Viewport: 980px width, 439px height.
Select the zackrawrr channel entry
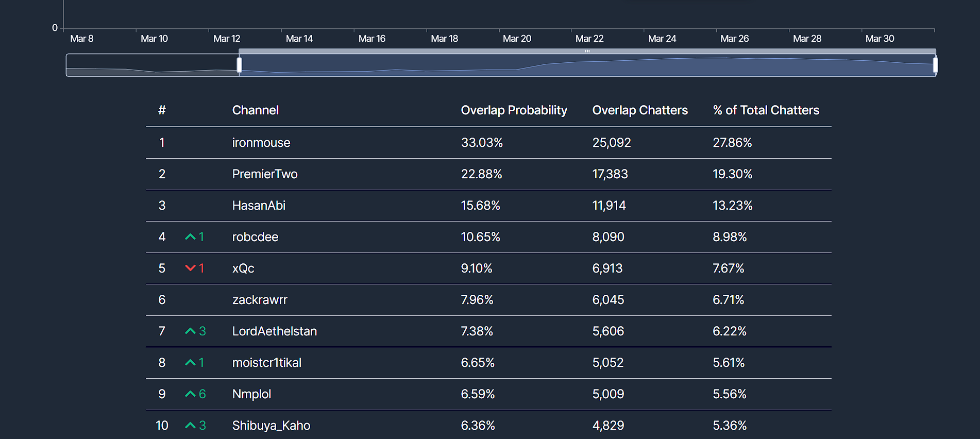click(x=260, y=300)
